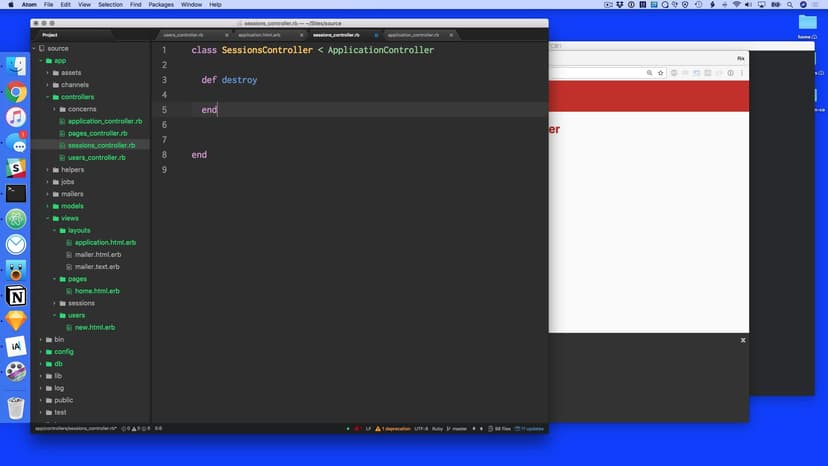Open home.html.erb from the pages folder
This screenshot has height=466, width=828.
[97, 291]
